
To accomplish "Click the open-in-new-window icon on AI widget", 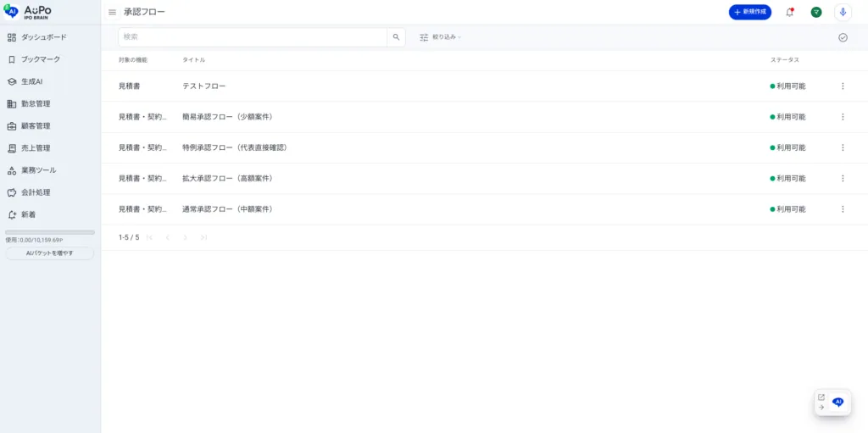I will [x=821, y=397].
